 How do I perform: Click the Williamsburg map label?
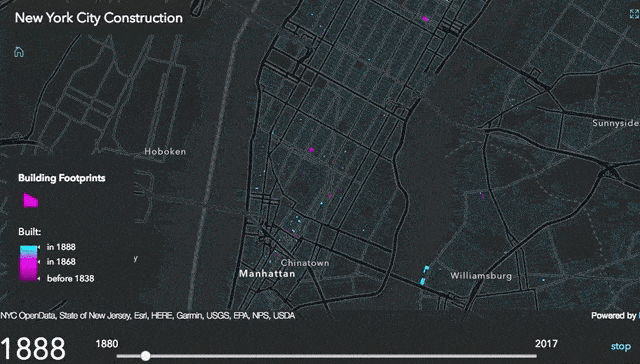click(481, 276)
